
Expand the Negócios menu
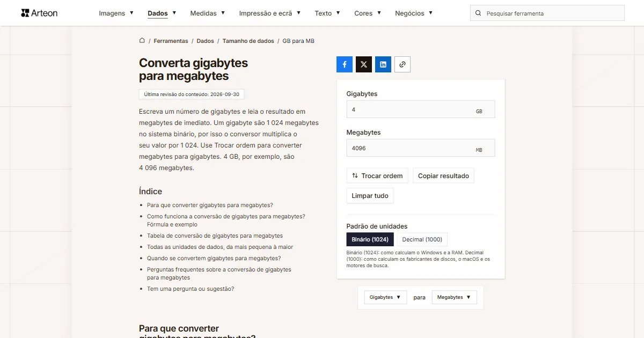pyautogui.click(x=414, y=13)
